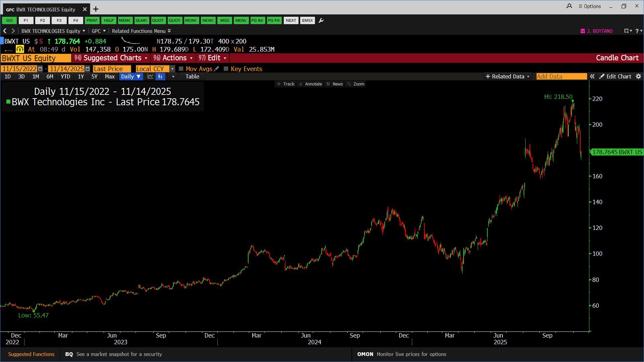Open the Daily periodicity dropdown
The width and height of the screenshot is (644, 362).
tap(131, 76)
